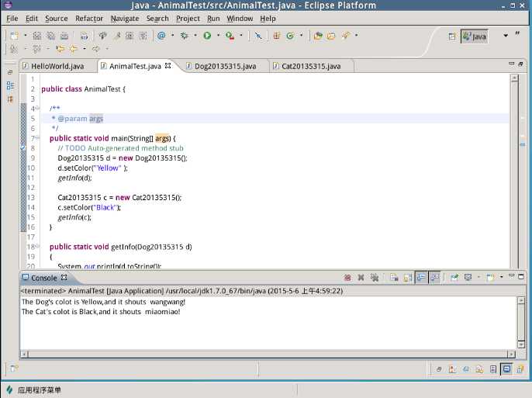Click Terminate icon in Console toolbar
The width and height of the screenshot is (532, 398).
[x=347, y=278]
